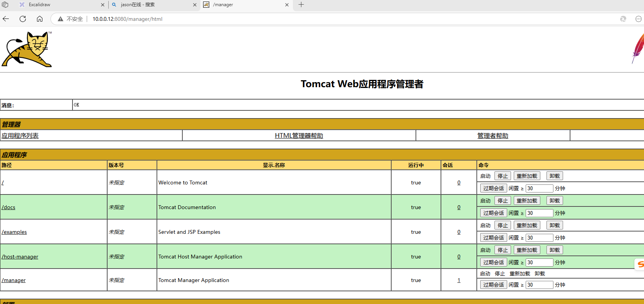
Task: Expire sessions for /manager application
Action: click(x=494, y=285)
